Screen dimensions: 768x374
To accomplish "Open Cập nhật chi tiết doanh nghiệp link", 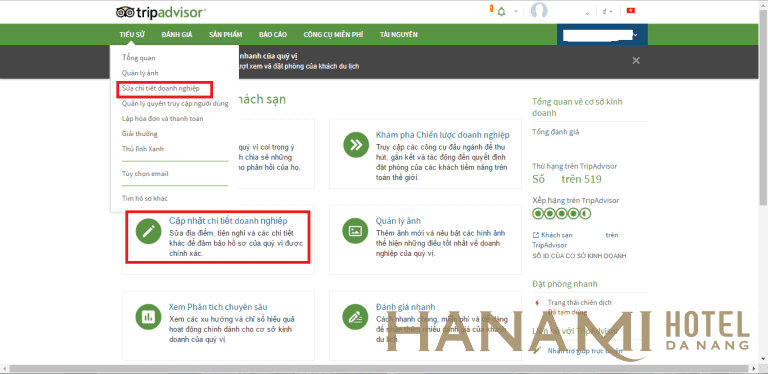I will click(x=228, y=221).
